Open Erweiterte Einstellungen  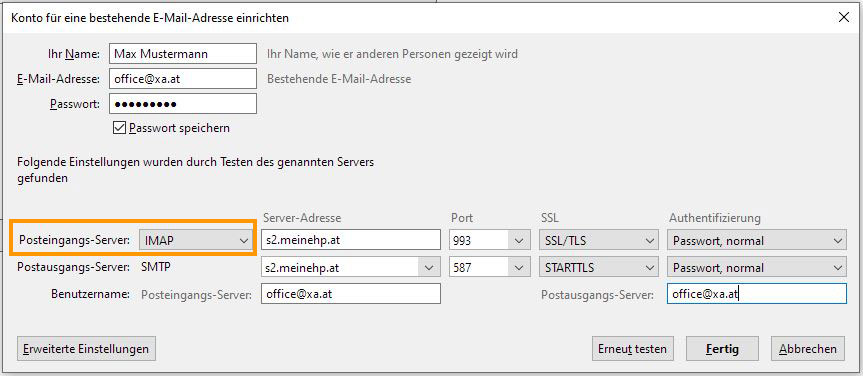pos(86,349)
